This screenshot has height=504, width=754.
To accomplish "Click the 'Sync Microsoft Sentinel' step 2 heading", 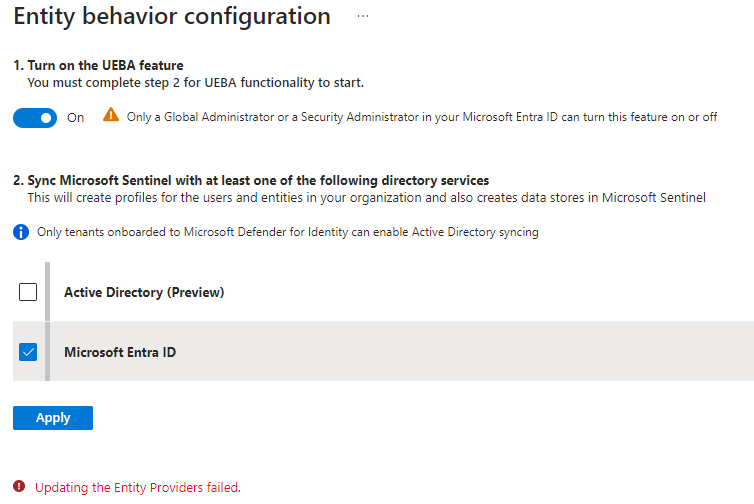I will pyautogui.click(x=251, y=180).
